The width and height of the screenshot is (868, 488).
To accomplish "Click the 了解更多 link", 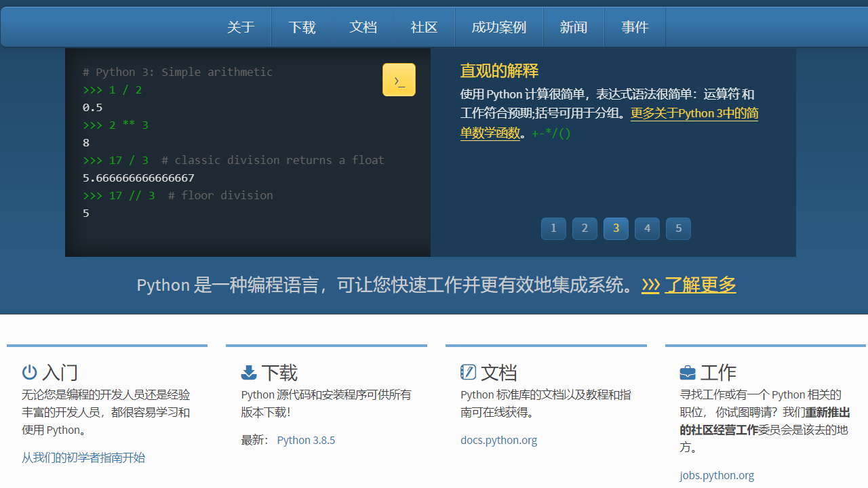I will coord(700,285).
